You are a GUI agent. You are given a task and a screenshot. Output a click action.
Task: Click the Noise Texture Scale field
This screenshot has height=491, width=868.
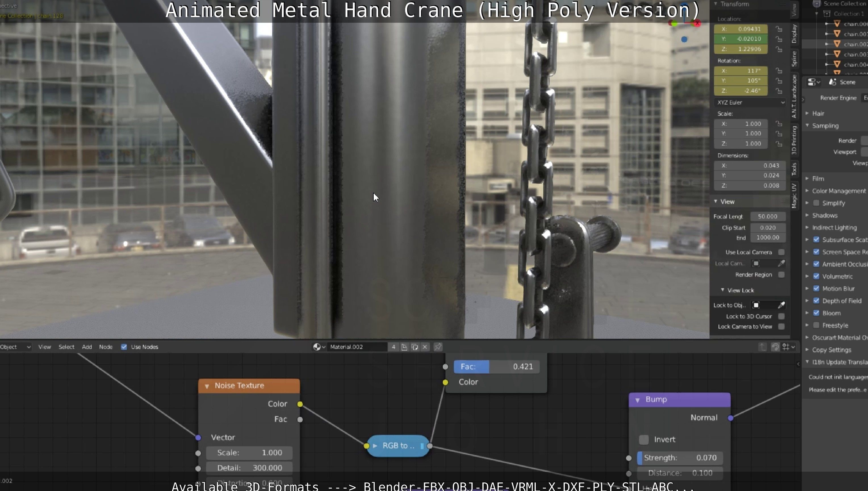[249, 453]
